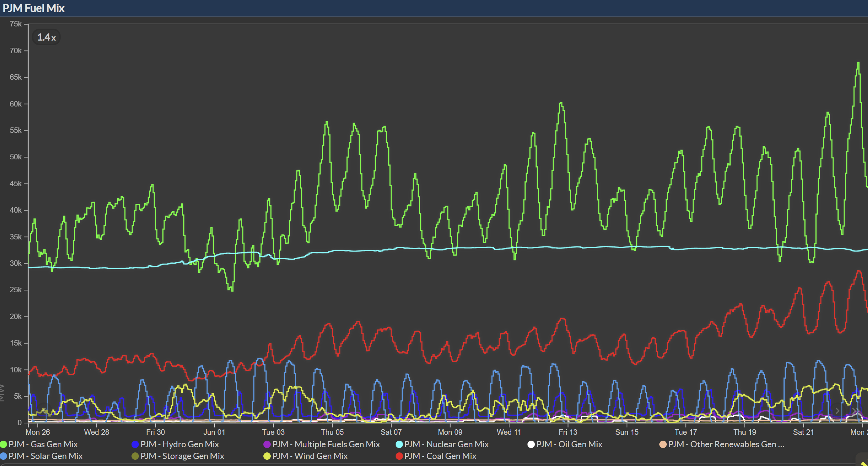Click the Tue 17 x-axis label

686,432
